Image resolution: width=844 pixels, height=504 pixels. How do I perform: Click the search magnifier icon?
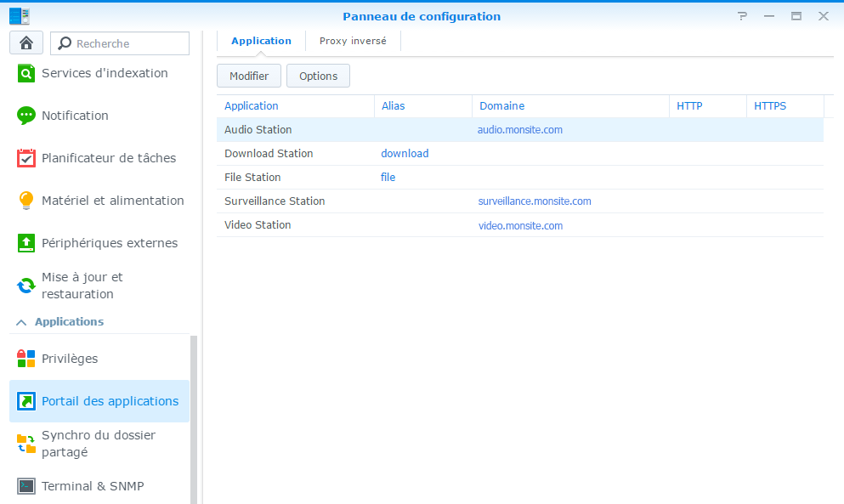coord(65,43)
